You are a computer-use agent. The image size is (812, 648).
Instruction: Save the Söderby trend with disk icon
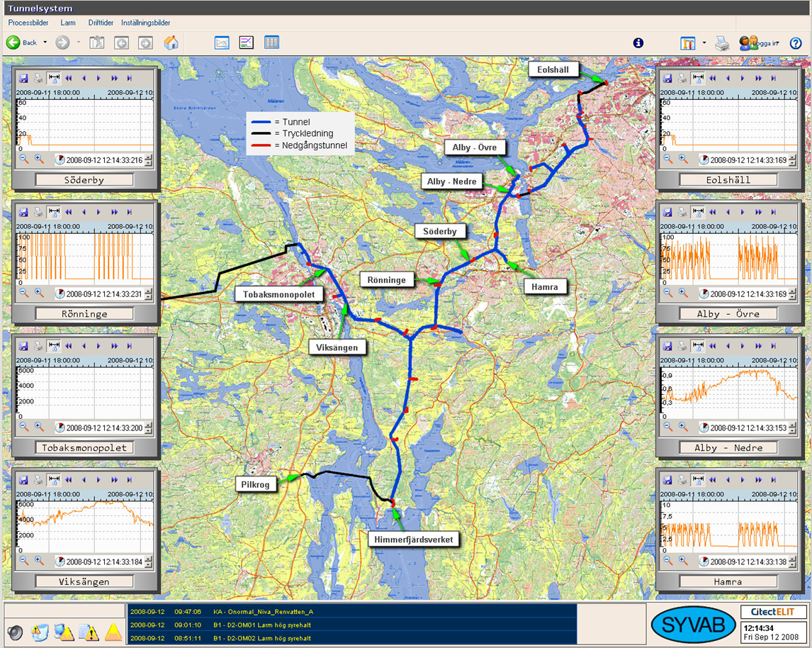[x=23, y=78]
